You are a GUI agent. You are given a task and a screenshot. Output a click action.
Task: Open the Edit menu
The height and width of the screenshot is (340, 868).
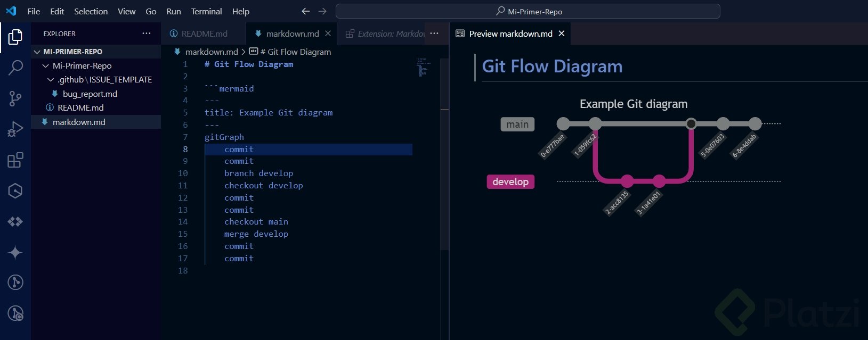(57, 11)
